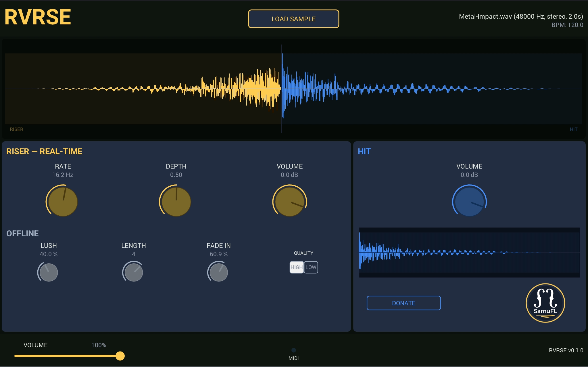This screenshot has width=588, height=367.
Task: Click the HIT mini waveform preview
Action: (x=470, y=253)
